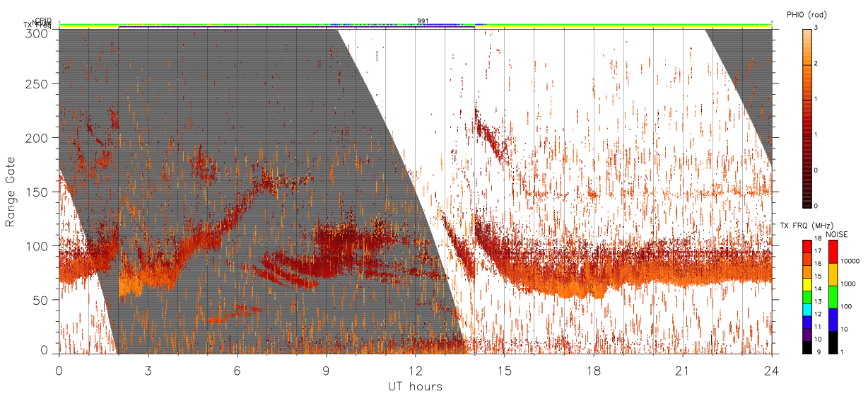The image size is (868, 401).
Task: Click the 18 tick on the UT hours axis
Action: pos(594,371)
